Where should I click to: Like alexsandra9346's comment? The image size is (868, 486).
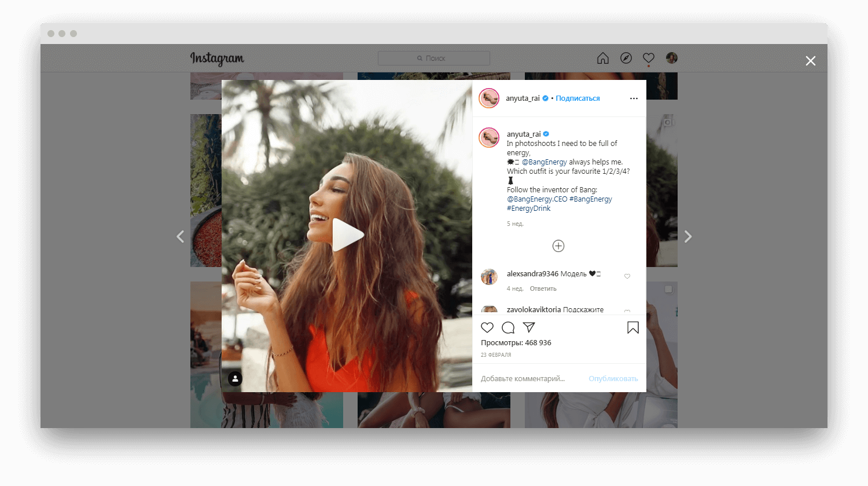click(x=627, y=276)
